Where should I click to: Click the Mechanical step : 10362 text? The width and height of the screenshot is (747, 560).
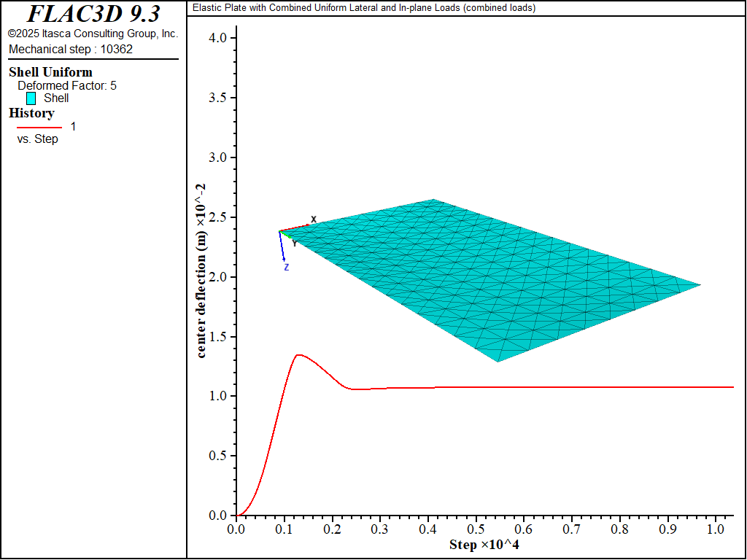pos(71,50)
